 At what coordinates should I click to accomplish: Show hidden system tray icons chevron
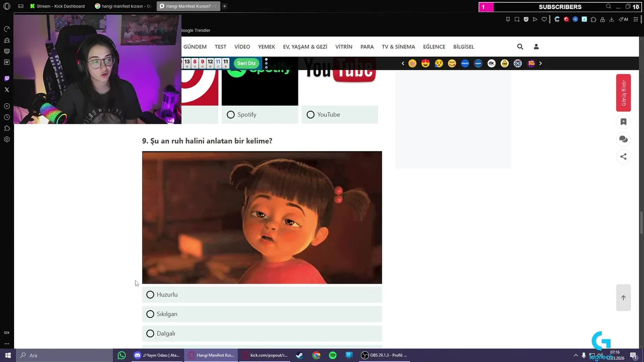pyautogui.click(x=576, y=355)
